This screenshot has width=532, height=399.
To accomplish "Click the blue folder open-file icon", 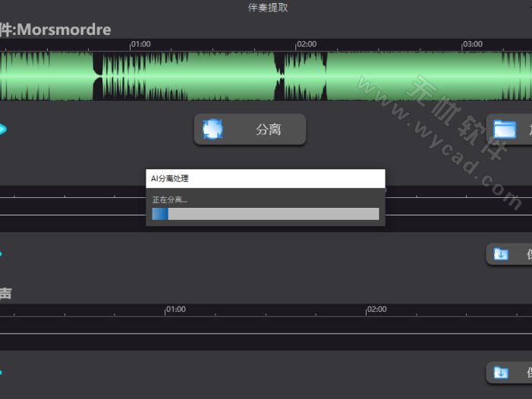I will click(505, 129).
